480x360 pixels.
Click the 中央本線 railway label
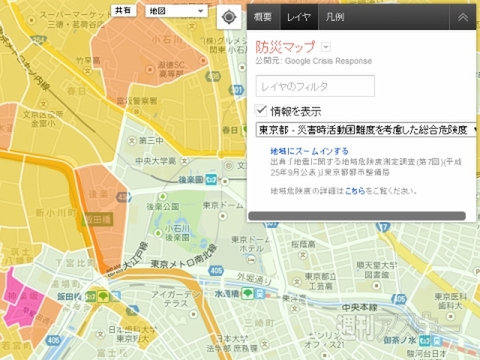pos(359,307)
